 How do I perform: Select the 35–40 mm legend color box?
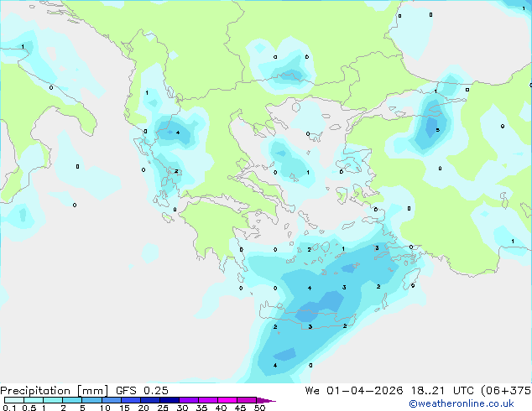pos(207,400)
